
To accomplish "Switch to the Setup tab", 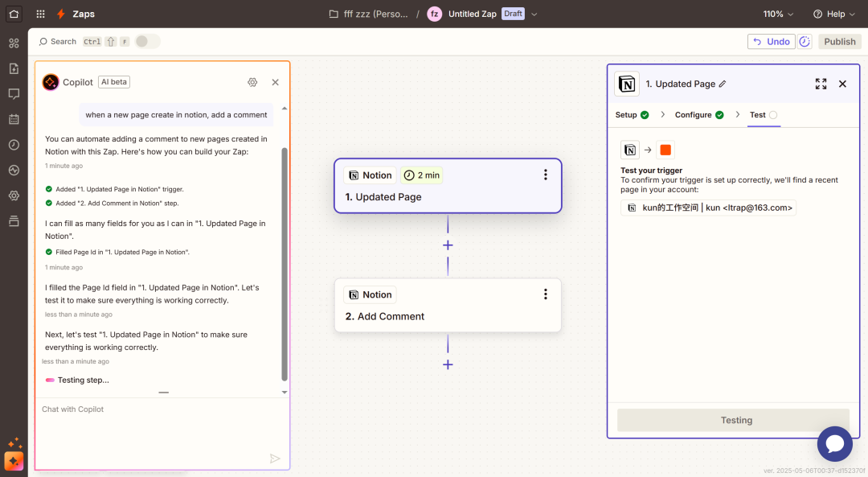I will tap(632, 115).
